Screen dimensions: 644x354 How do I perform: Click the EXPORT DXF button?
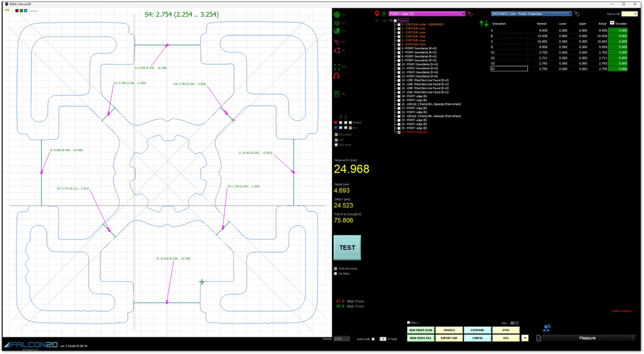pos(449,338)
